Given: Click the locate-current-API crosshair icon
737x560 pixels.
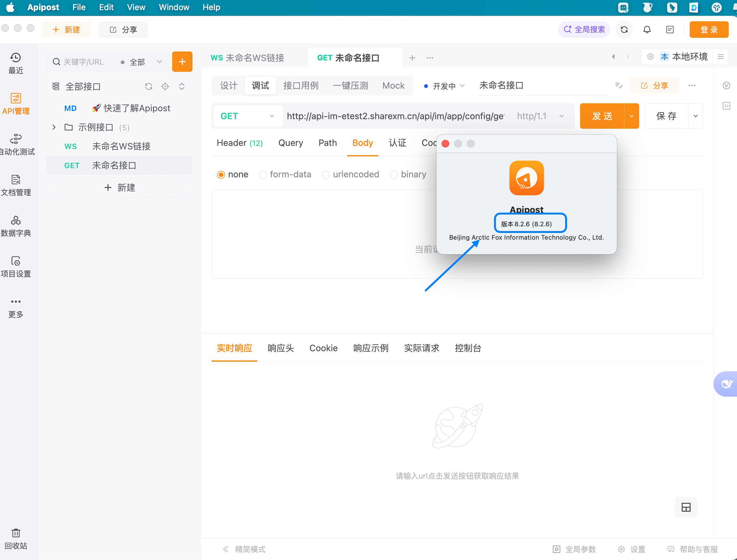Looking at the screenshot, I should [165, 86].
